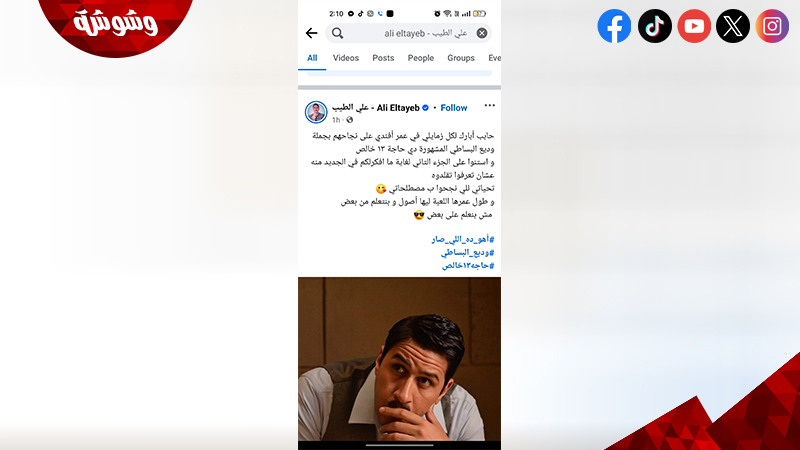This screenshot has width=800, height=450.
Task: Open the Facebook icon in the overlay
Action: coord(614,26)
